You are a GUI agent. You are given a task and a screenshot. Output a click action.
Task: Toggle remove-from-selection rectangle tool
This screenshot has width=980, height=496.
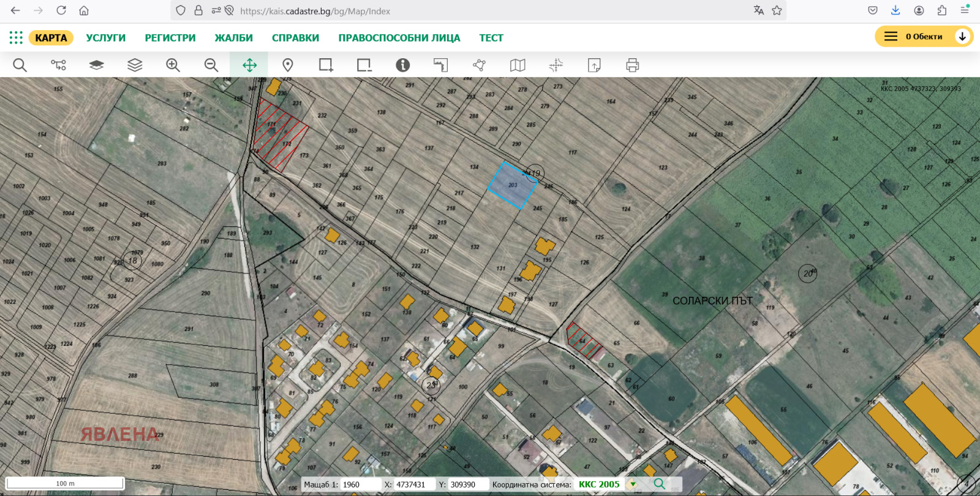[364, 65]
